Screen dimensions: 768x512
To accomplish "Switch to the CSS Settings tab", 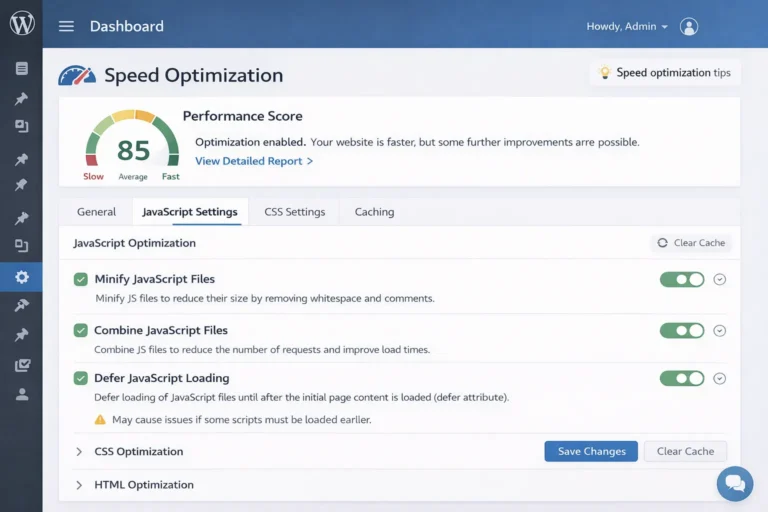I will click(294, 212).
